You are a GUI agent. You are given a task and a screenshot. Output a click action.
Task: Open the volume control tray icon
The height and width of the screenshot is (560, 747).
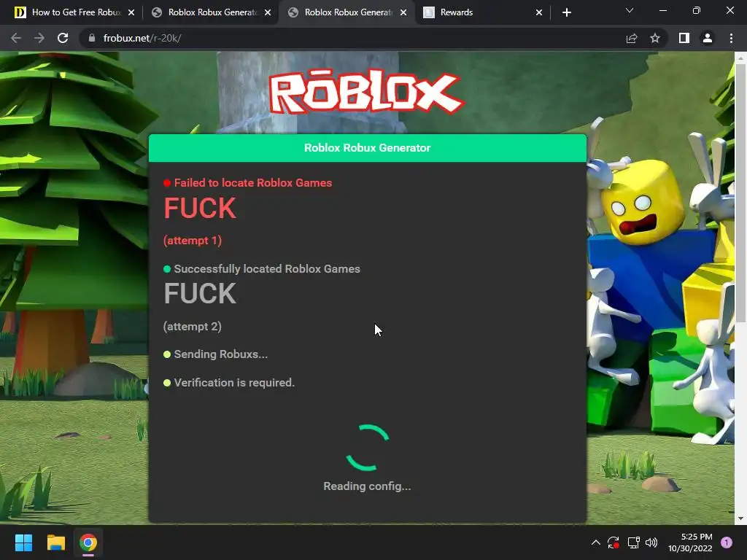(651, 542)
